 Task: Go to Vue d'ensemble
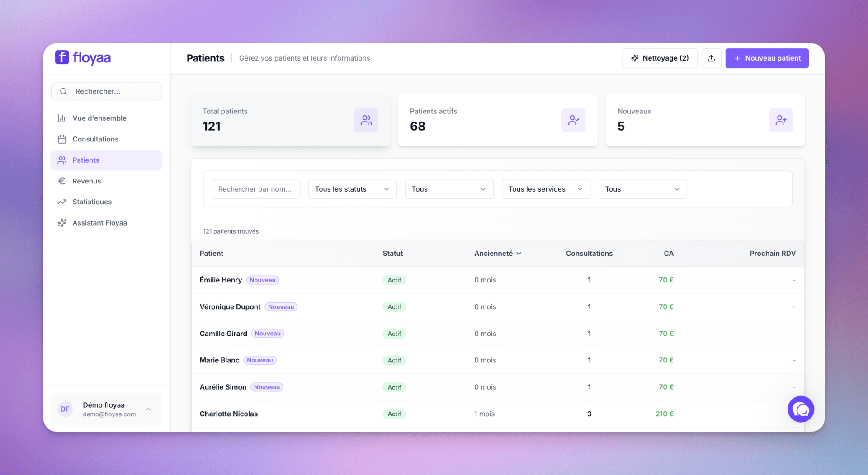click(x=99, y=118)
